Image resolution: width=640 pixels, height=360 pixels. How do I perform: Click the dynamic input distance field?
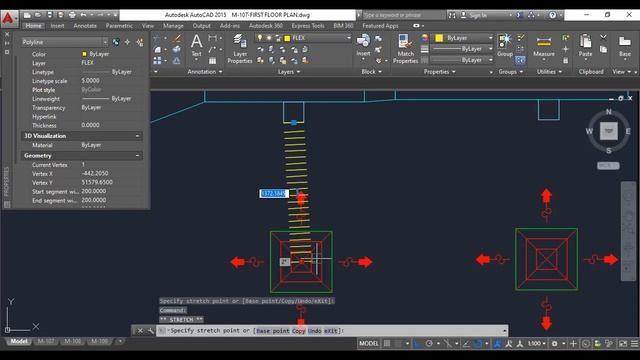(274, 193)
